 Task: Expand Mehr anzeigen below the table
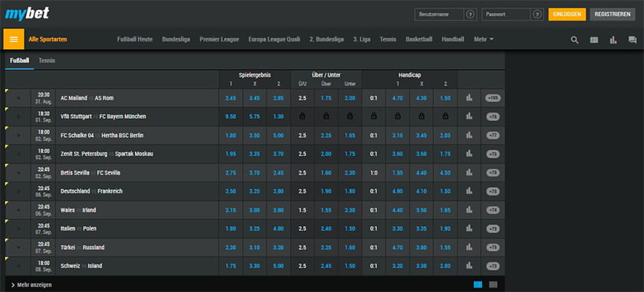(x=31, y=284)
